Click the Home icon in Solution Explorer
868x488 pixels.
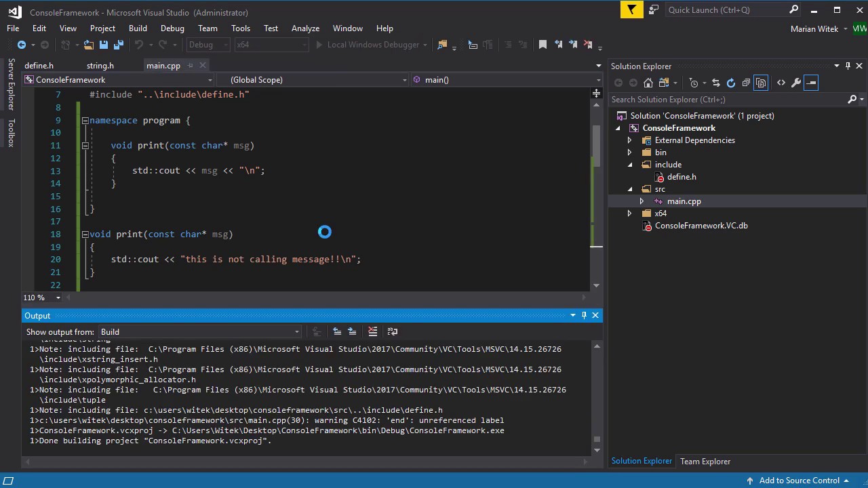click(648, 83)
